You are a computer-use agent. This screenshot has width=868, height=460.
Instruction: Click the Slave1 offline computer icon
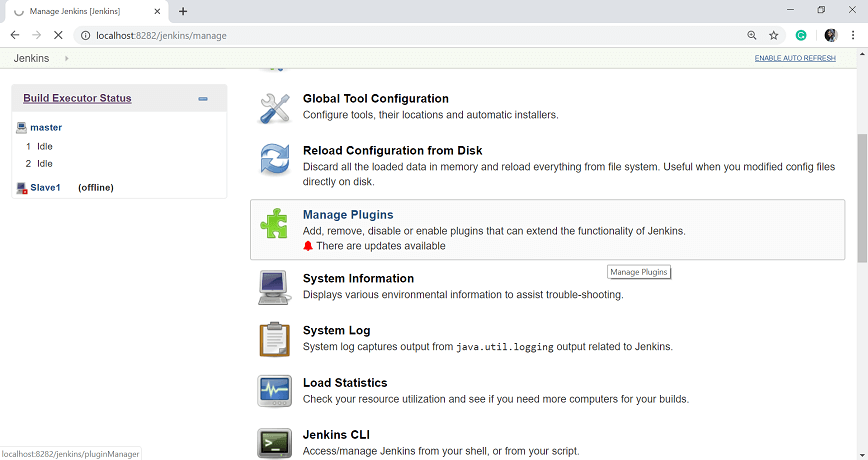(22, 188)
